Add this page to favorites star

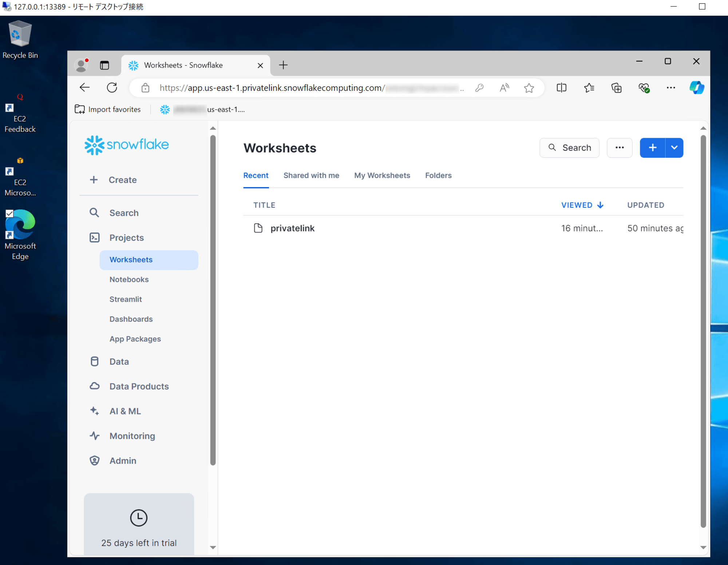pyautogui.click(x=529, y=88)
